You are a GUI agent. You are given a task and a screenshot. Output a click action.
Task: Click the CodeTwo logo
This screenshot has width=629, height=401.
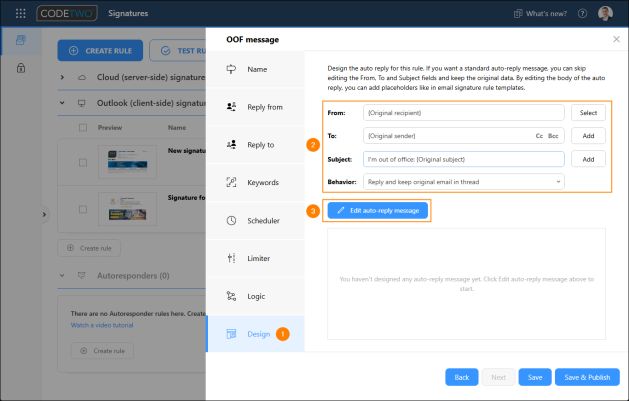pos(67,13)
